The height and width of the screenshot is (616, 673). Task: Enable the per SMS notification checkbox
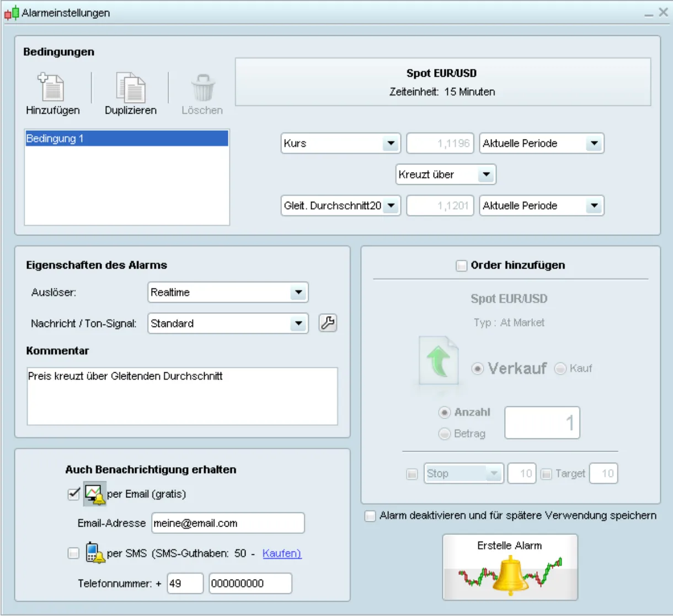[73, 553]
